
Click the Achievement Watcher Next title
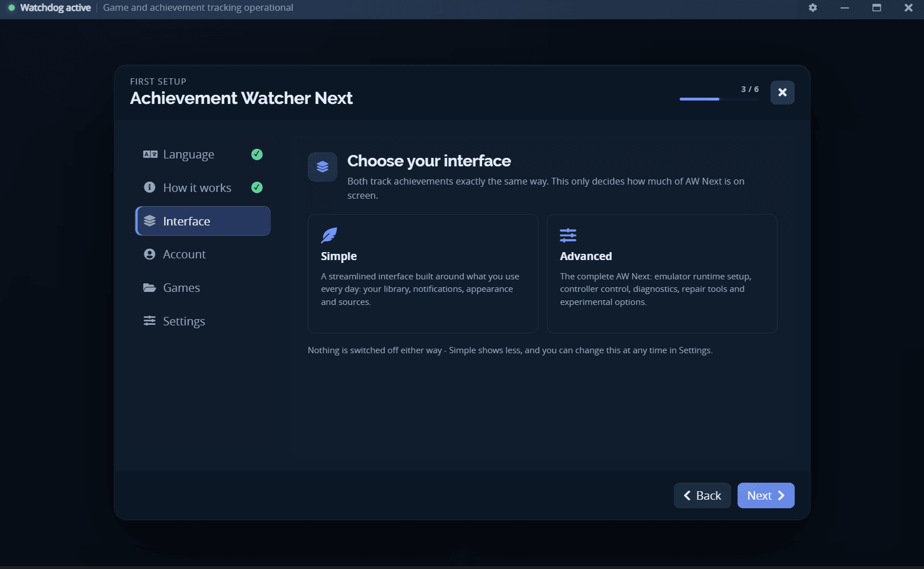click(241, 98)
